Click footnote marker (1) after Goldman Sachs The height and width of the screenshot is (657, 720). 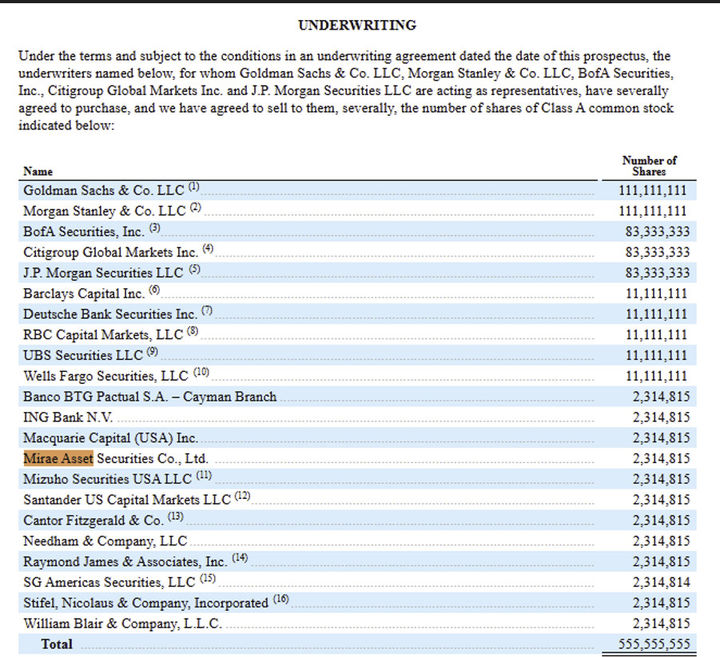[194, 187]
